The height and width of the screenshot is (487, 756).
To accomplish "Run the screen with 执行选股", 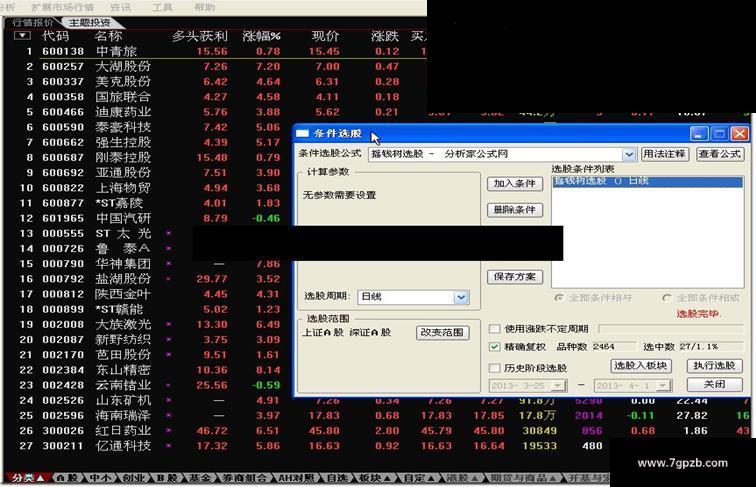I will [x=715, y=366].
